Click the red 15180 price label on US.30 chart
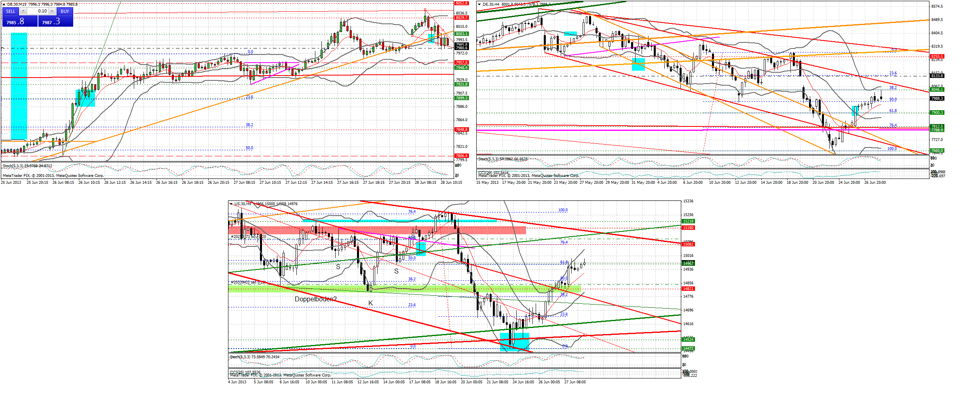Image resolution: width=980 pixels, height=412 pixels. (x=688, y=228)
